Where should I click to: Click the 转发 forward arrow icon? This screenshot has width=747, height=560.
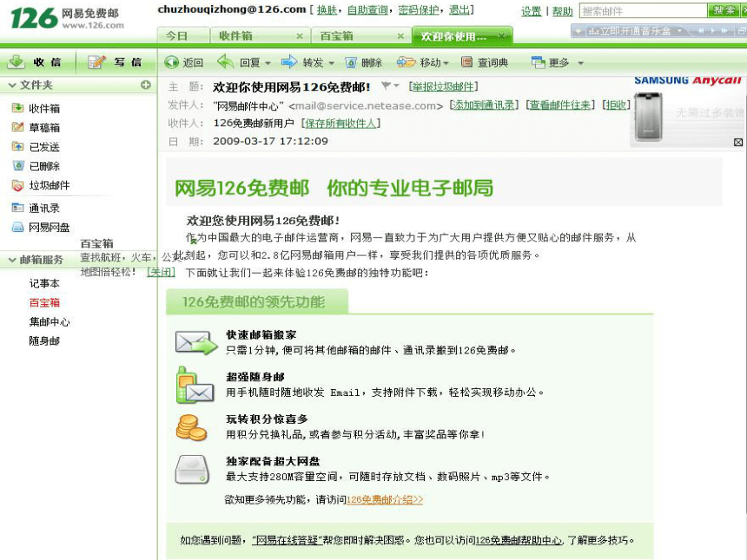289,62
